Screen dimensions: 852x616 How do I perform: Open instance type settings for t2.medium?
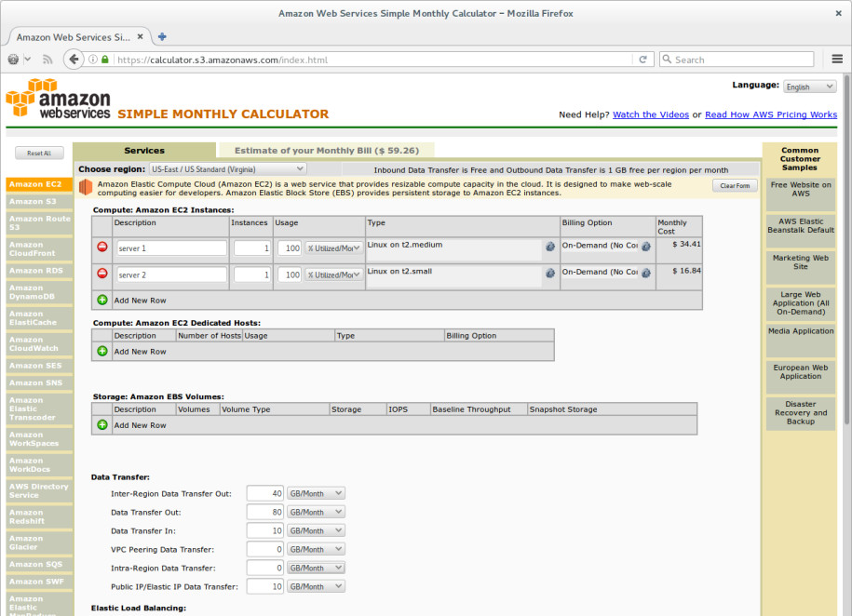coord(550,247)
